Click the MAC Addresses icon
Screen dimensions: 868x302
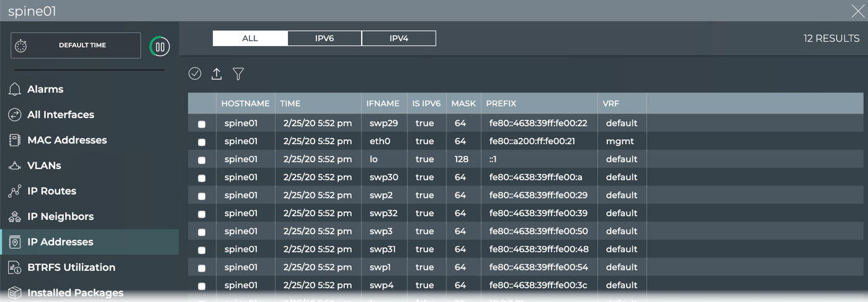click(15, 140)
